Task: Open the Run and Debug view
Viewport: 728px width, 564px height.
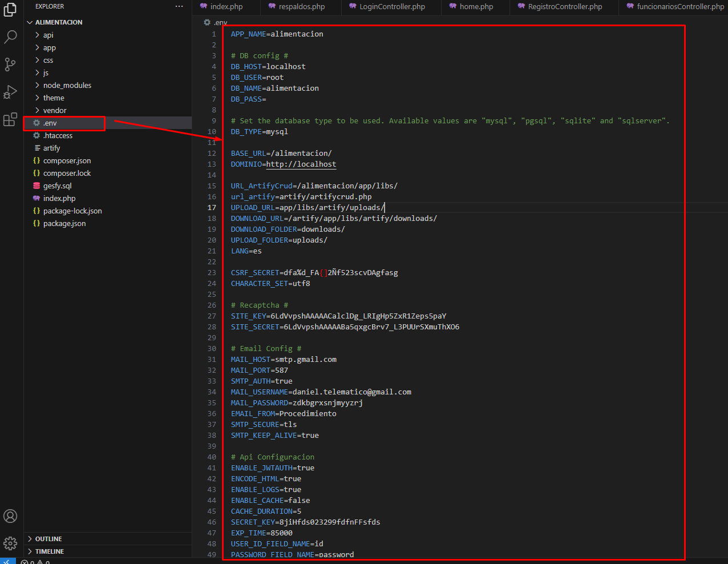Action: (x=10, y=91)
